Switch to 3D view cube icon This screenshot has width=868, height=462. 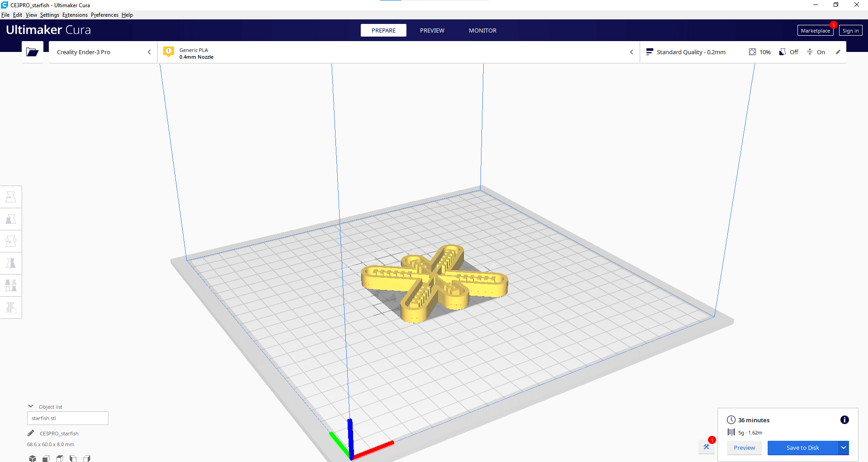click(x=33, y=458)
